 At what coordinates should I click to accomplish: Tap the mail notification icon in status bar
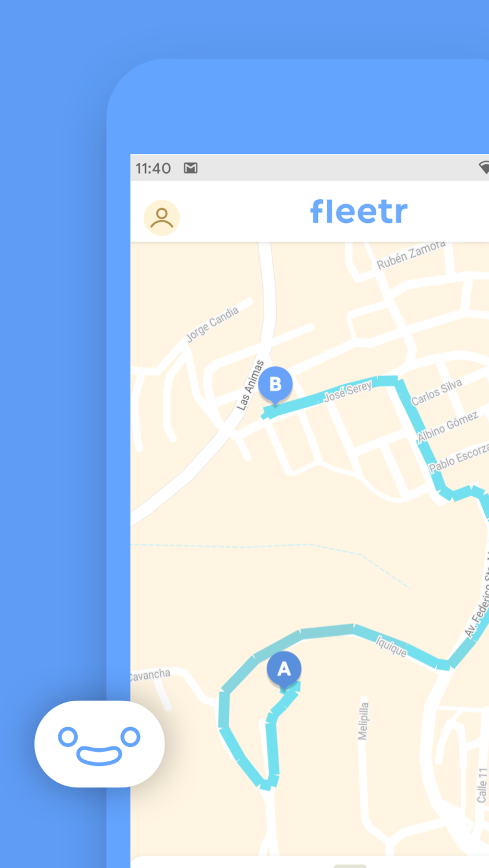(x=191, y=168)
